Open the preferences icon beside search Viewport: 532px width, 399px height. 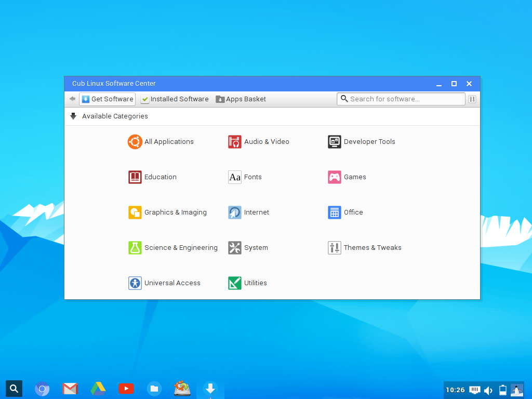pyautogui.click(x=472, y=99)
